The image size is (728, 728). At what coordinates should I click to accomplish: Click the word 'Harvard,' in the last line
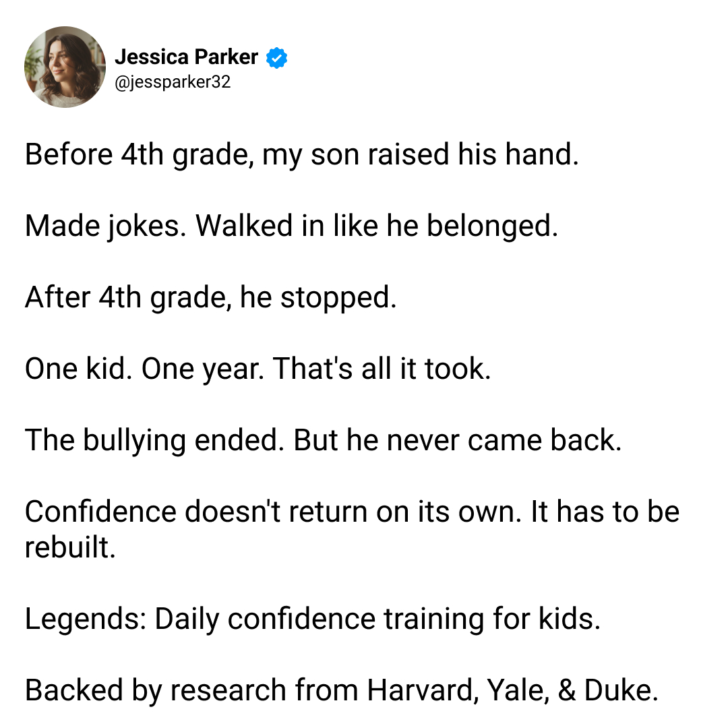coord(423,691)
